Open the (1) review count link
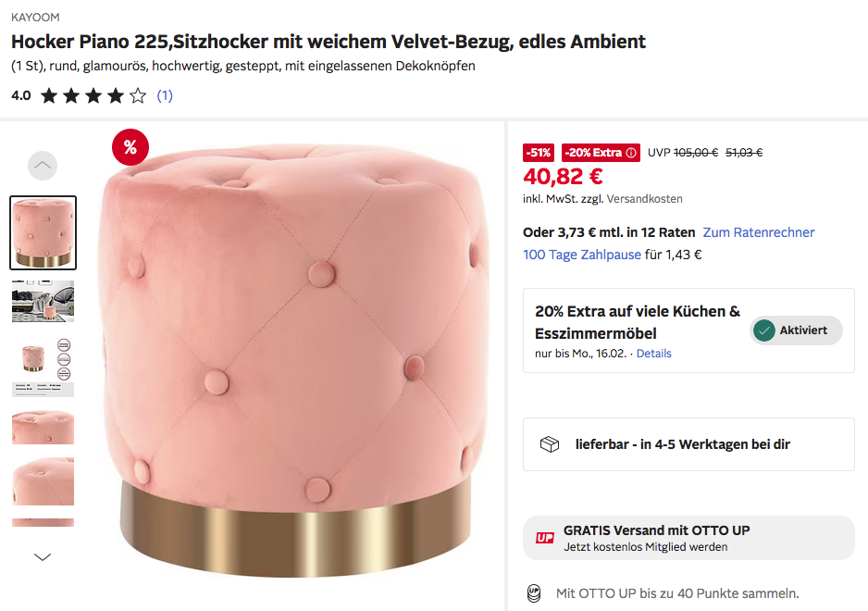Image resolution: width=868 pixels, height=611 pixels. (x=165, y=96)
